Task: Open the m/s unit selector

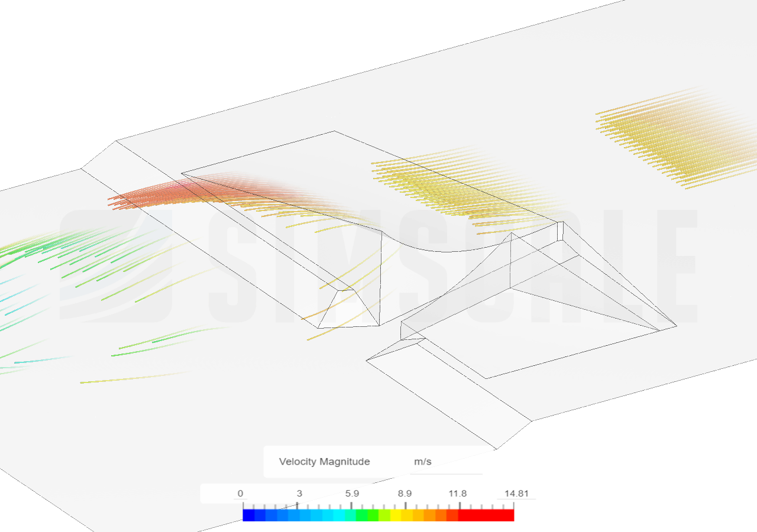Action: tap(447, 462)
